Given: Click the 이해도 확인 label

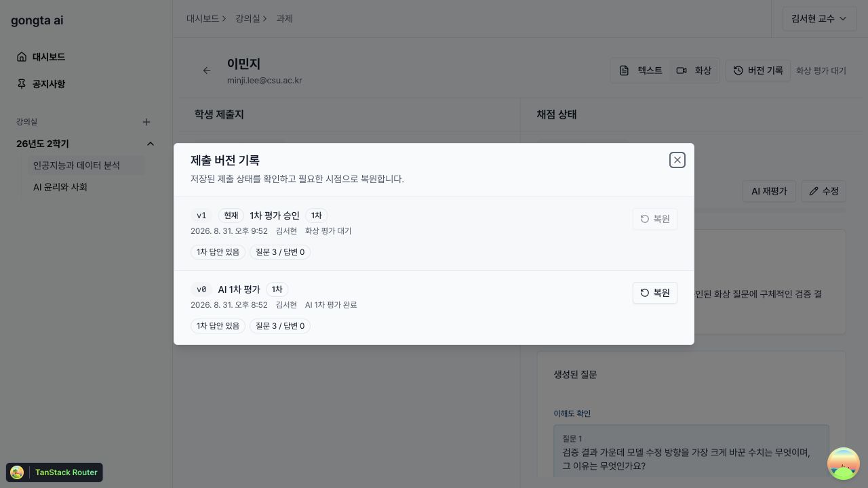Looking at the screenshot, I should [x=572, y=413].
